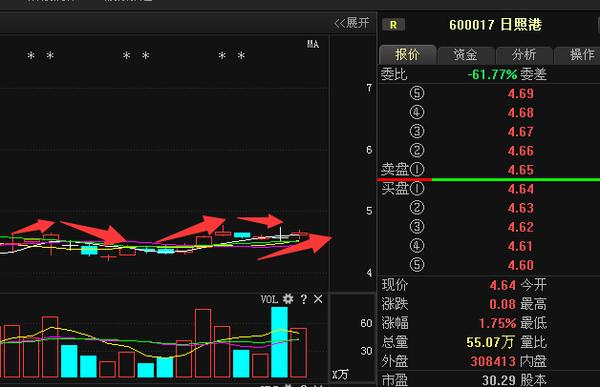
Task: Click the yellow R margin-trading badge
Action: (x=393, y=25)
